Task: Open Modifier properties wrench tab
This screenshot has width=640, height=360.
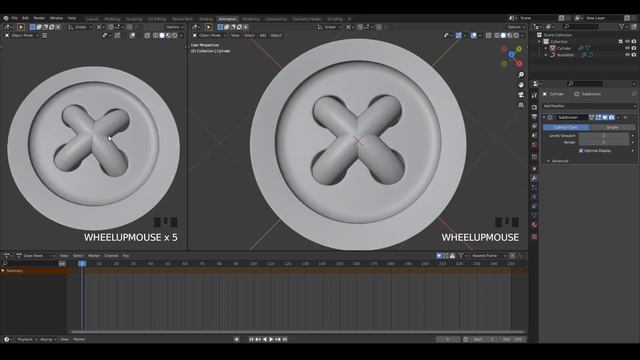Action: click(x=534, y=178)
